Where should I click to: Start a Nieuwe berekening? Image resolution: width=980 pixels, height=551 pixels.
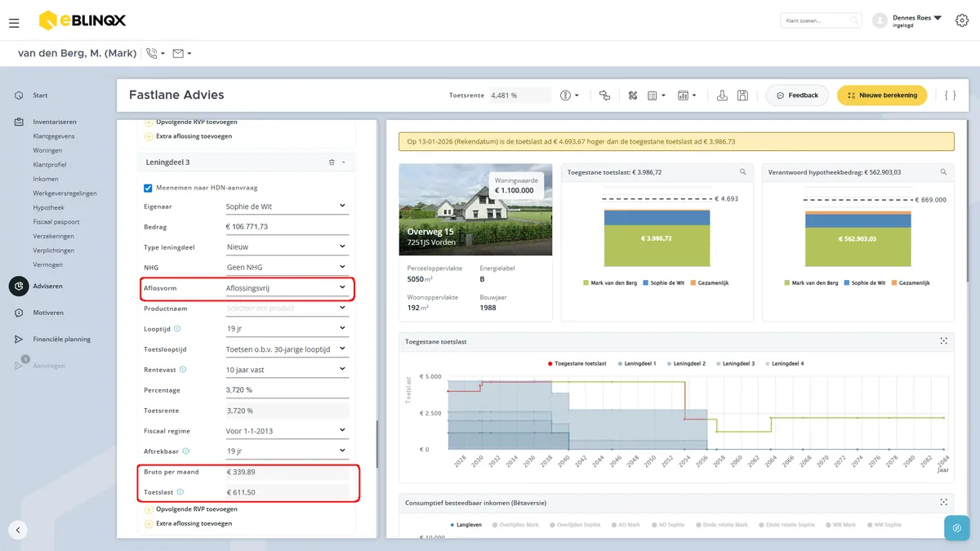point(882,96)
